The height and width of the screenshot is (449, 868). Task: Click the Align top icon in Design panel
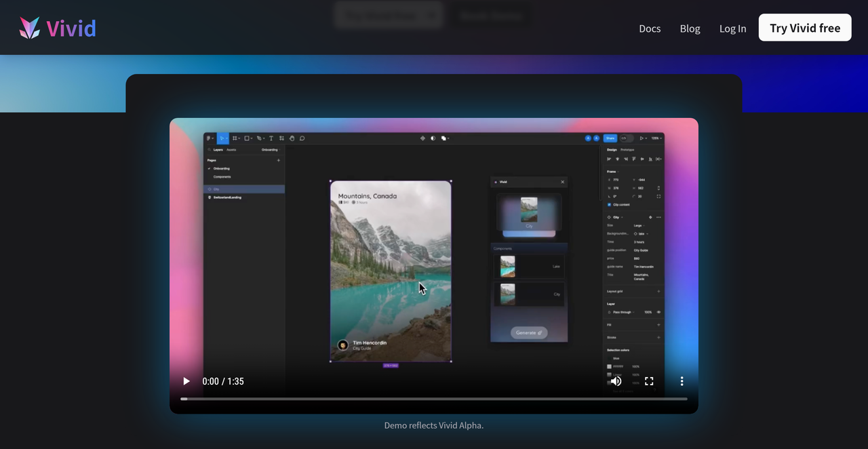tap(633, 159)
